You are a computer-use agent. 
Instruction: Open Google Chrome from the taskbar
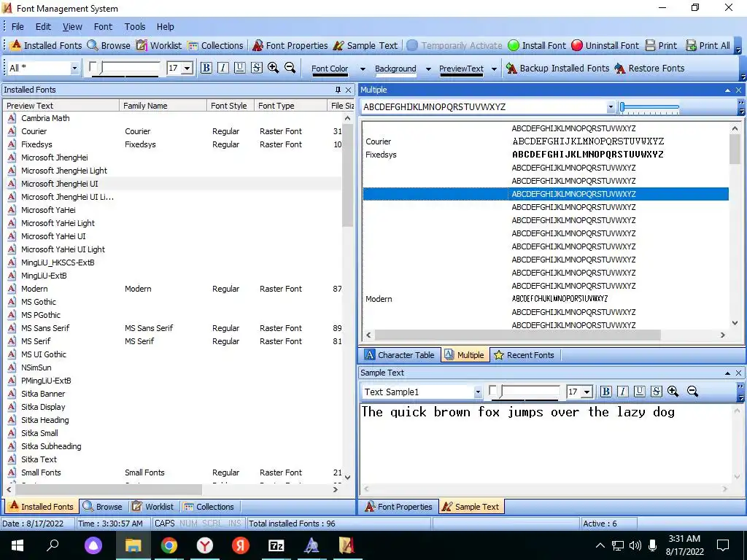point(169,545)
